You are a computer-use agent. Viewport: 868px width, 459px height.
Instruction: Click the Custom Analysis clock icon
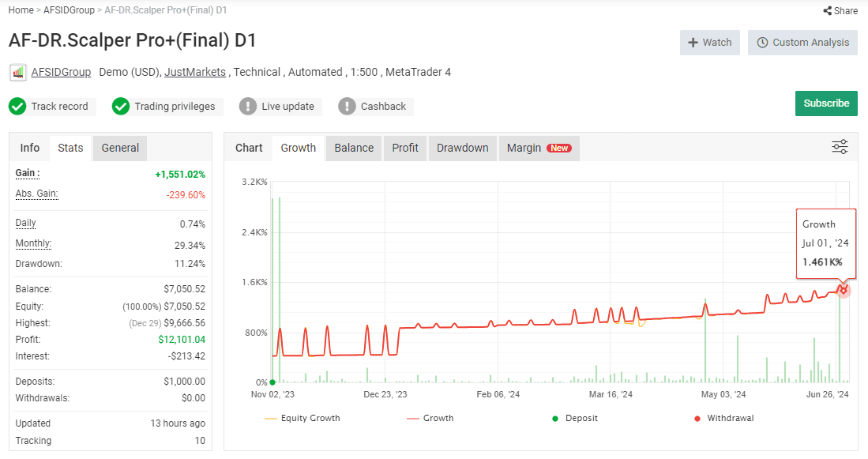coord(762,43)
